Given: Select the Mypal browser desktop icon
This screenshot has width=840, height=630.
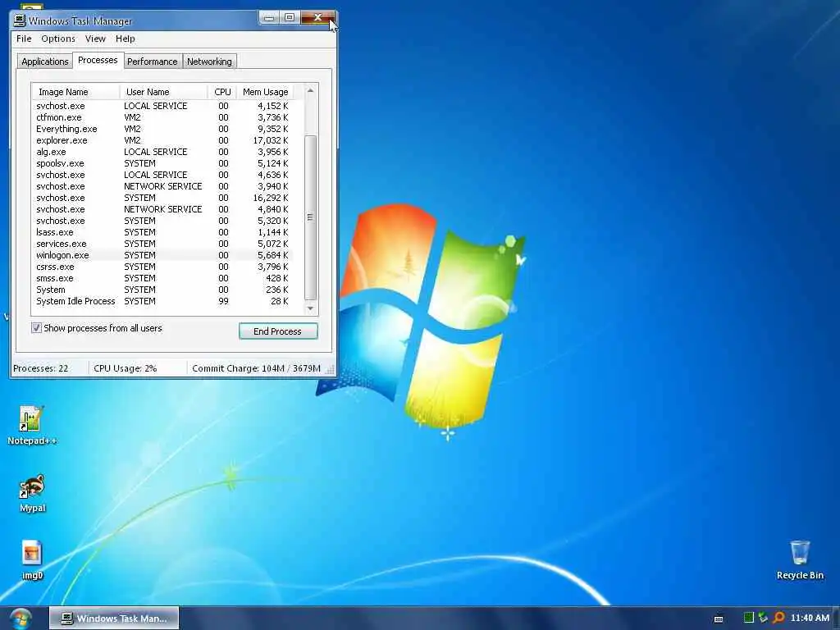Looking at the screenshot, I should (x=32, y=493).
